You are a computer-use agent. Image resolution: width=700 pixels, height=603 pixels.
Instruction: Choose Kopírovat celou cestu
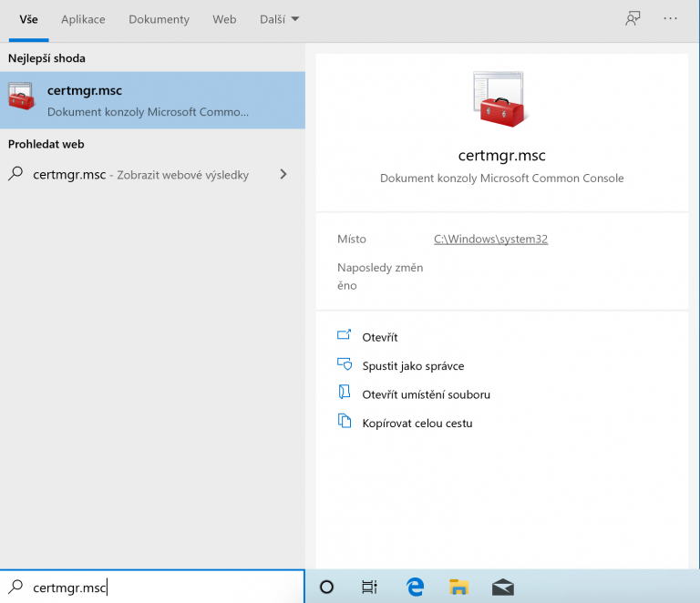click(417, 423)
